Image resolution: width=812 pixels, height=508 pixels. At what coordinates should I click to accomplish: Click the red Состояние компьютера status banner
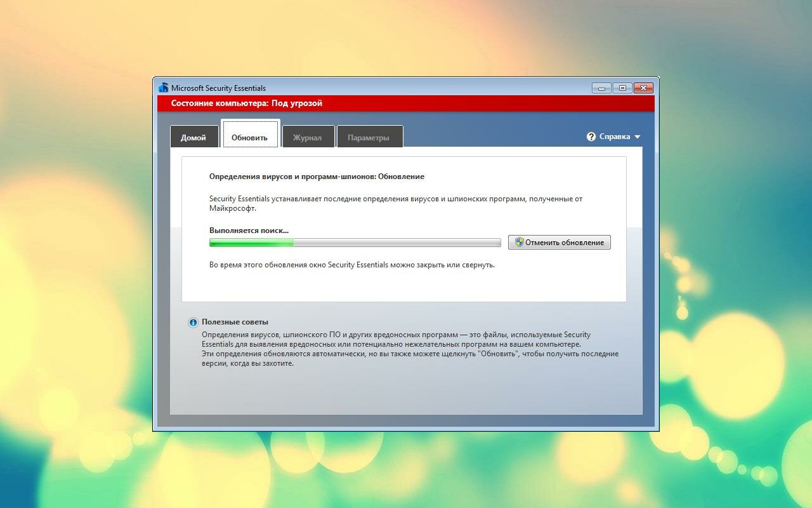[x=405, y=103]
